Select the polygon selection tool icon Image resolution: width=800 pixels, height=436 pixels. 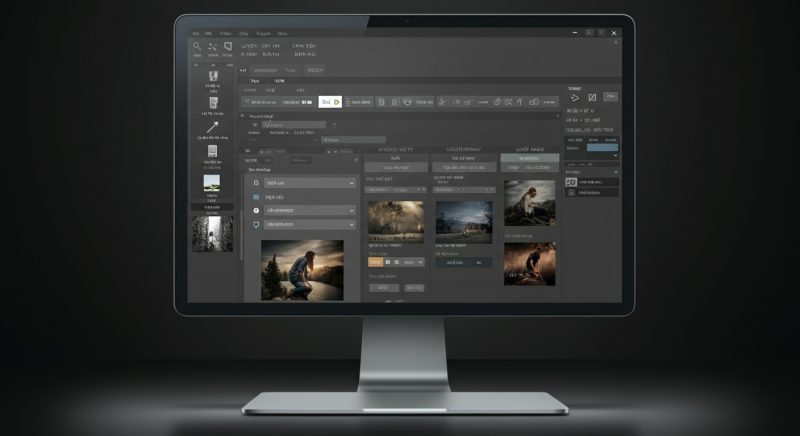click(228, 46)
